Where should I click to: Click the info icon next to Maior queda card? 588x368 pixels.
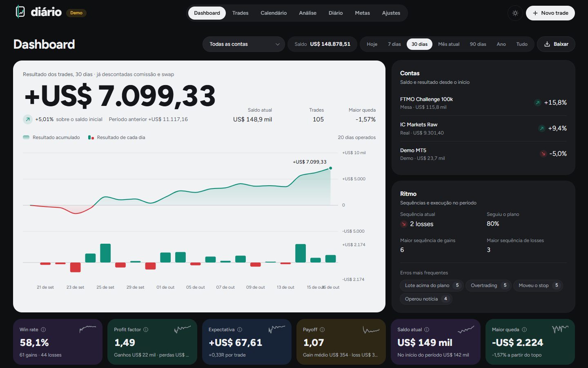pyautogui.click(x=524, y=330)
